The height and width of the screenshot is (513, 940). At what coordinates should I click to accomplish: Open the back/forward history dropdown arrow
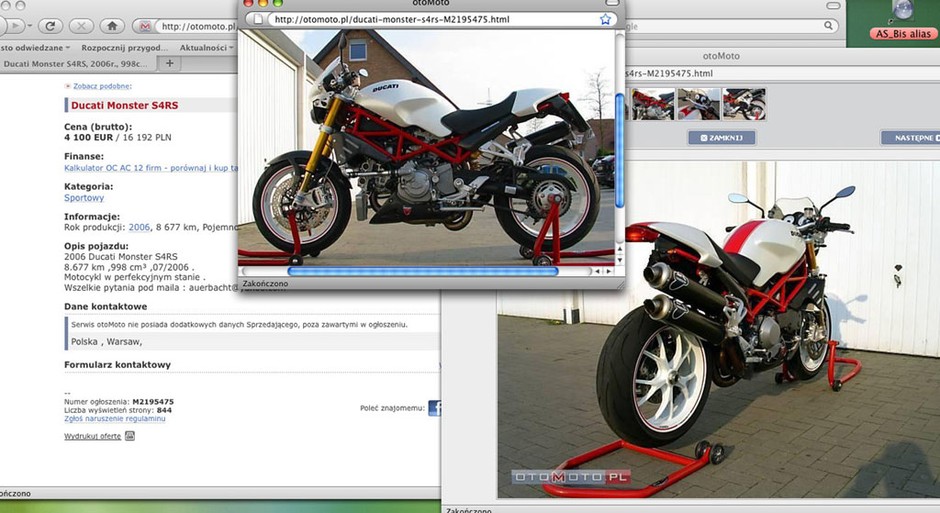tap(29, 26)
